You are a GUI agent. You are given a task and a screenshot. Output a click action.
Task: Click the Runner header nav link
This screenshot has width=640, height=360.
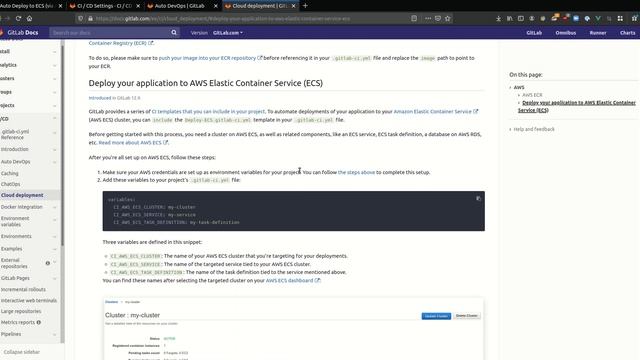pos(598,33)
